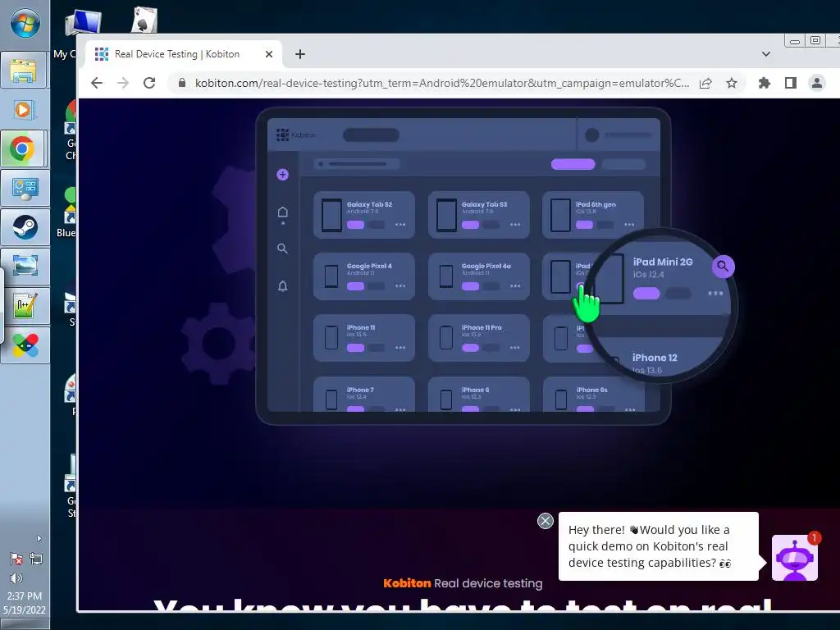Open the volume speaker tray icon
This screenshot has width=840, height=630.
(x=16, y=578)
